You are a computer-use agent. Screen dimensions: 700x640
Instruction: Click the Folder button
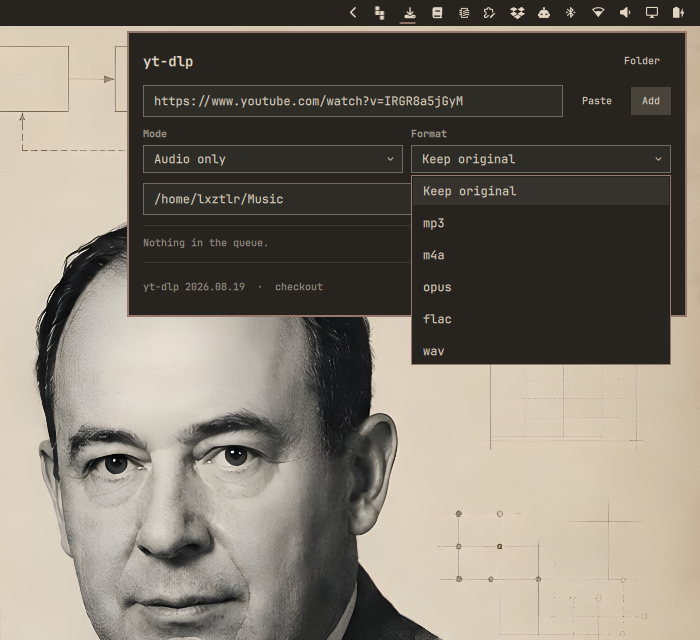click(642, 61)
